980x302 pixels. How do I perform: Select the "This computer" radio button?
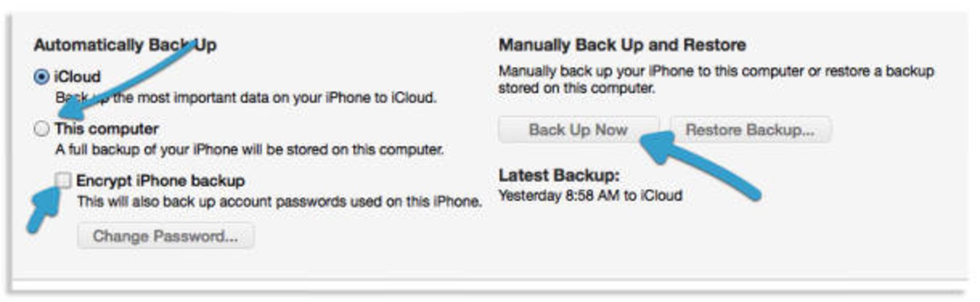click(x=41, y=129)
